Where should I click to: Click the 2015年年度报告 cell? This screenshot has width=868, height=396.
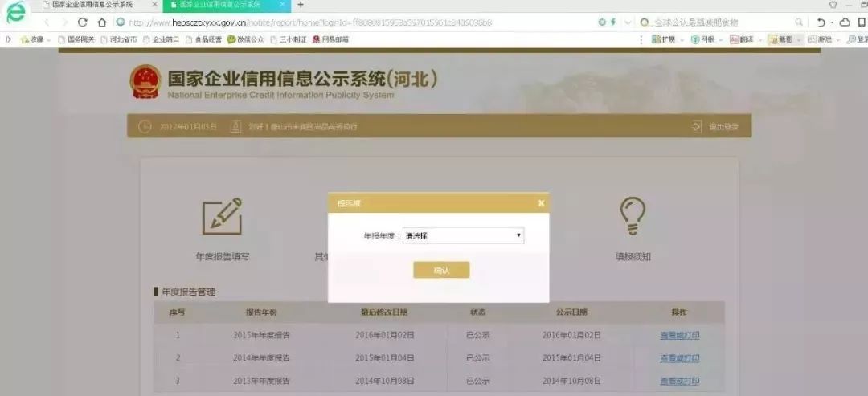(x=261, y=335)
